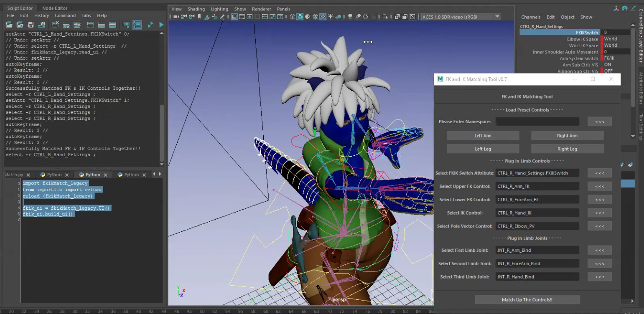Screen dimensions: 644x314
Task: Open the Renderer menu in viewport panel
Action: pyautogui.click(x=261, y=8)
